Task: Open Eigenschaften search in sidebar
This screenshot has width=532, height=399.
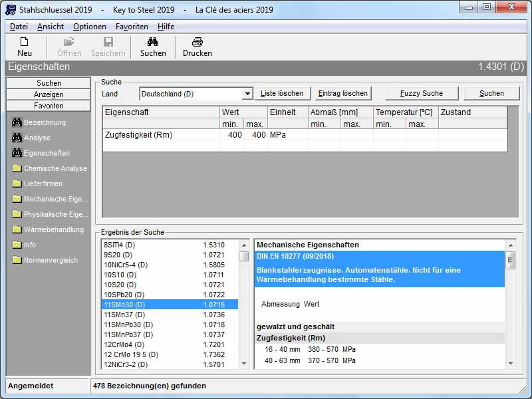Action: tap(41, 153)
